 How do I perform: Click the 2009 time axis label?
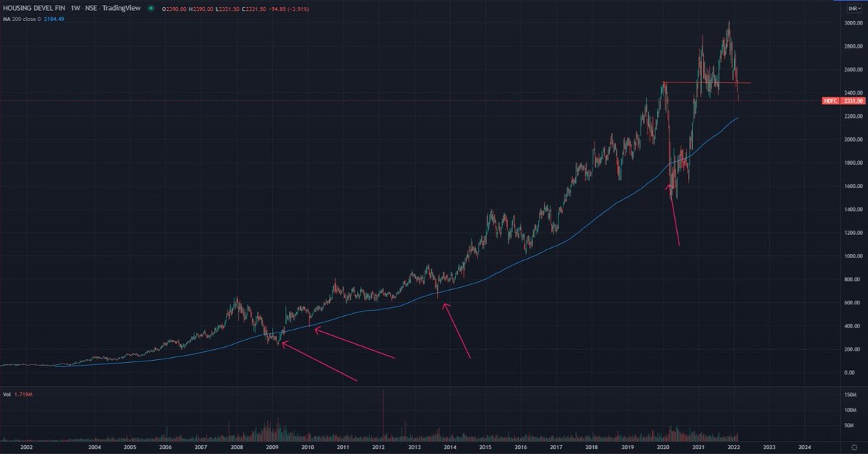[272, 447]
